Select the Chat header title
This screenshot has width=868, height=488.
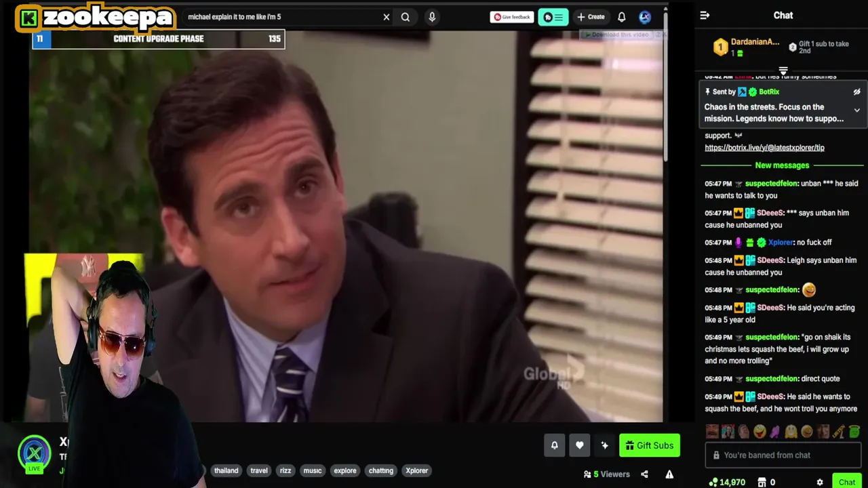pos(783,15)
